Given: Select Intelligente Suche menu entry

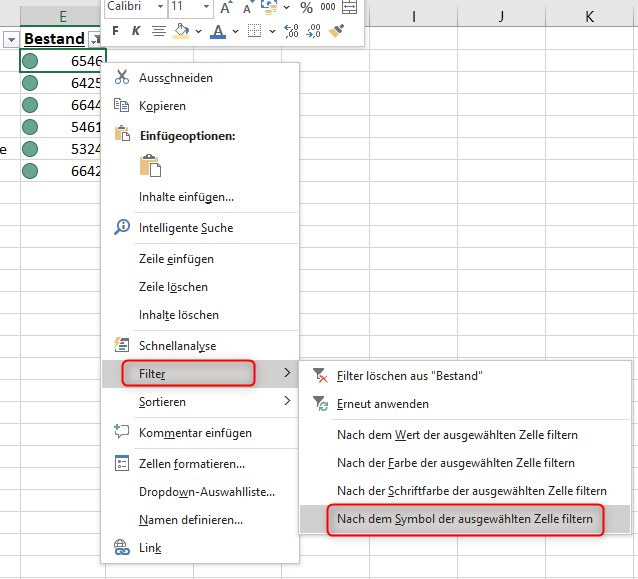Looking at the screenshot, I should (x=200, y=228).
